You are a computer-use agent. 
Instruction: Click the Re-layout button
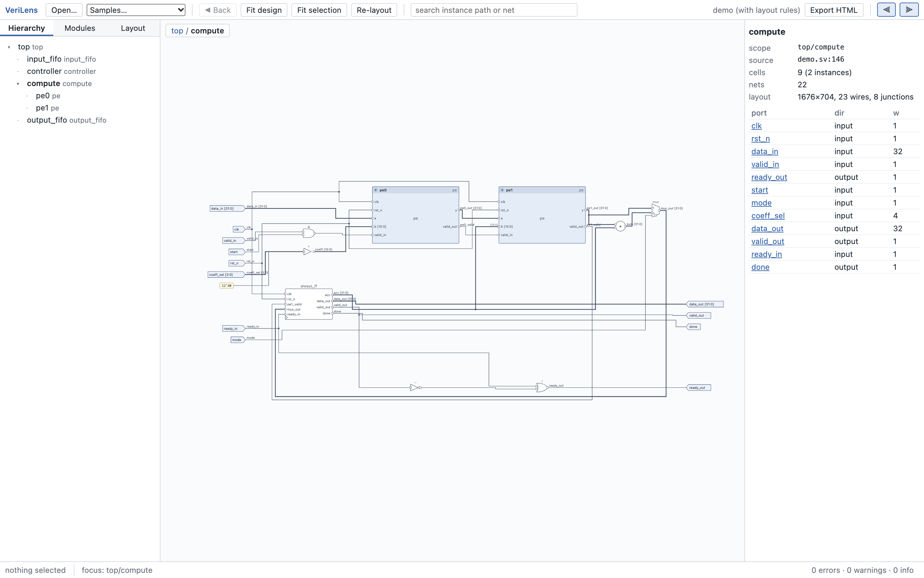374,10
